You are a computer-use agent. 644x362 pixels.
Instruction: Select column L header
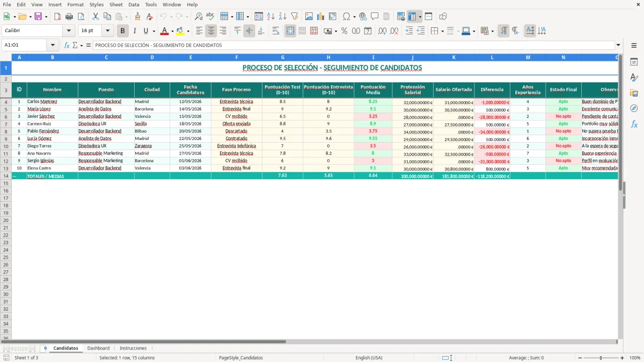[492, 57]
